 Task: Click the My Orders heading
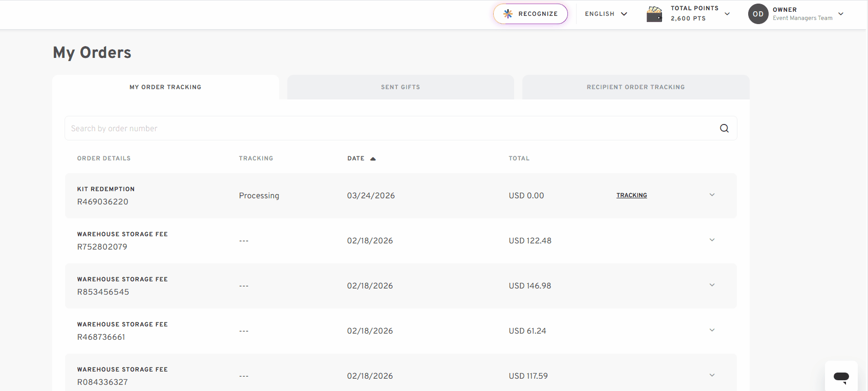92,53
